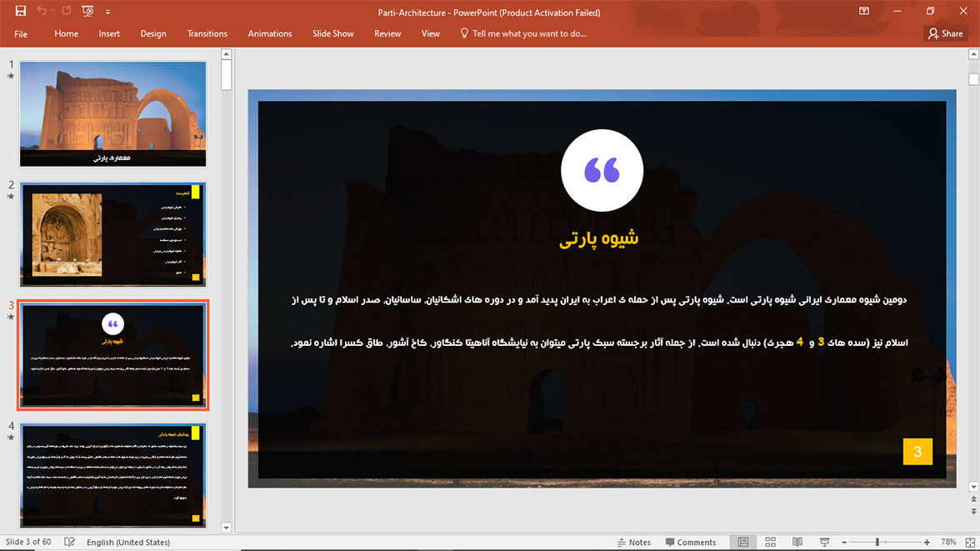Screen dimensions: 980x551
Task: Click the Share button
Action: [946, 34]
